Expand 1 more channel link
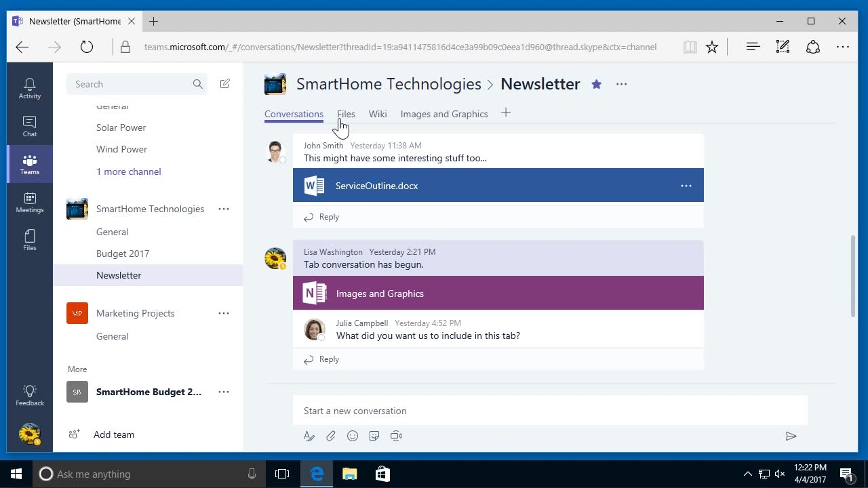 129,171
